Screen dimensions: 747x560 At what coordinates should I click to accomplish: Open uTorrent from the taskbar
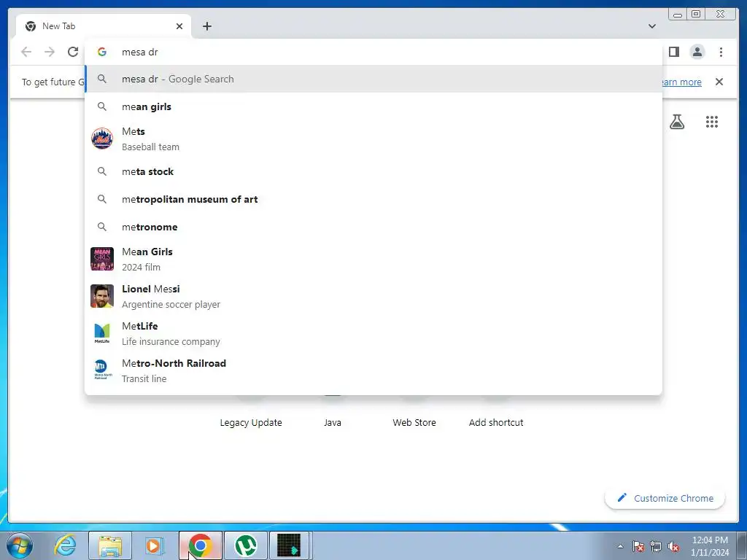click(x=245, y=545)
